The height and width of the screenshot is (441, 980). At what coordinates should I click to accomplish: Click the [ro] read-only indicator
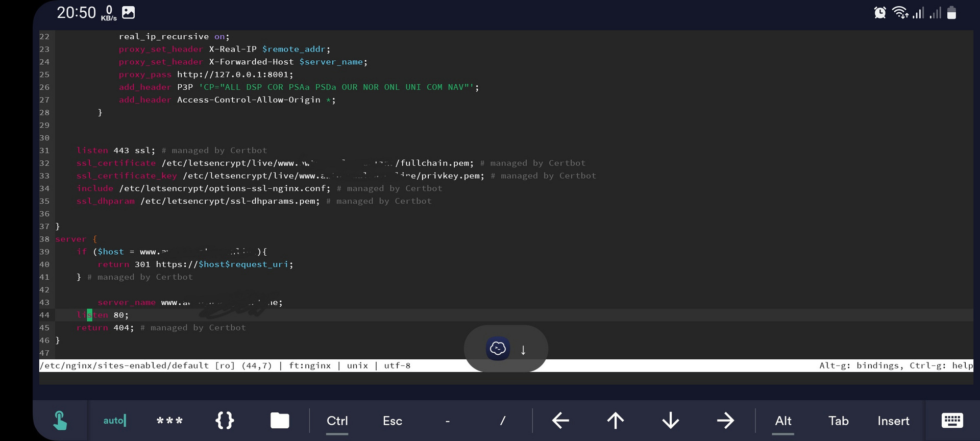click(x=225, y=365)
